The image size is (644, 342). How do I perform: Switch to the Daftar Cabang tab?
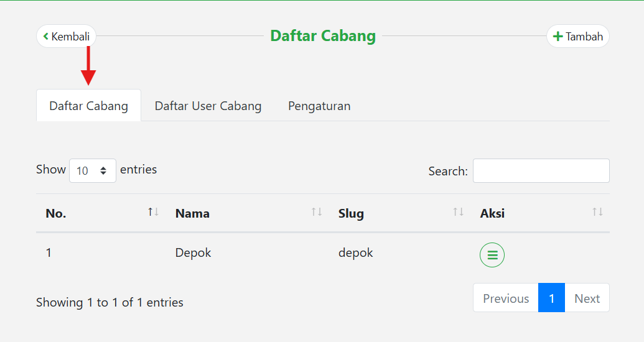88,106
